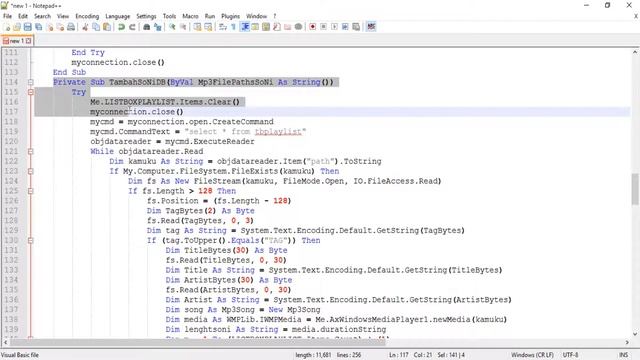Open the Window menu

pyautogui.click(x=256, y=16)
